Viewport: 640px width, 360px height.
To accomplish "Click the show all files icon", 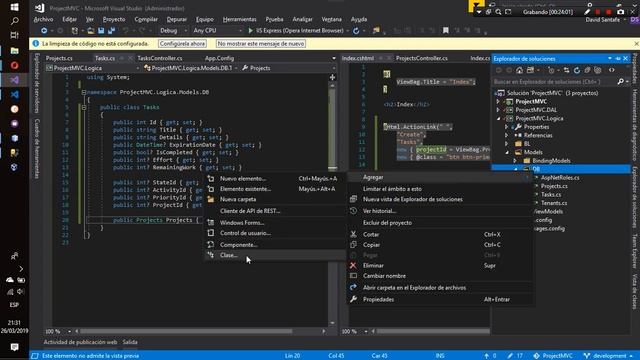I will pos(598,70).
